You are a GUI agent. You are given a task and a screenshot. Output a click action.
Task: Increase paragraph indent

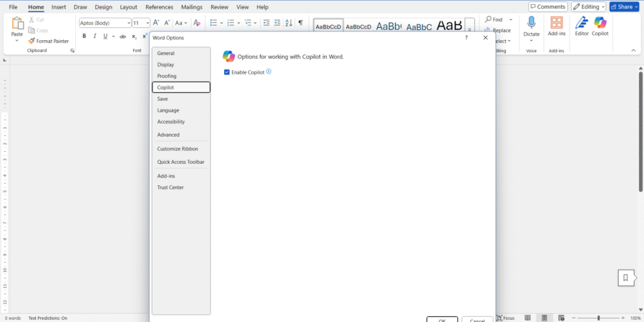[277, 23]
